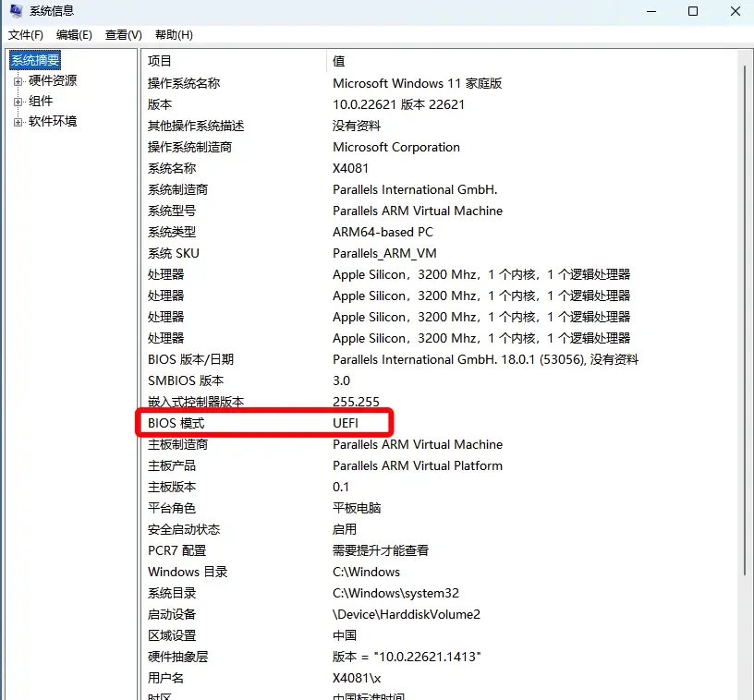Select the 主板产品 row
This screenshot has width=754, height=700.
(439, 465)
